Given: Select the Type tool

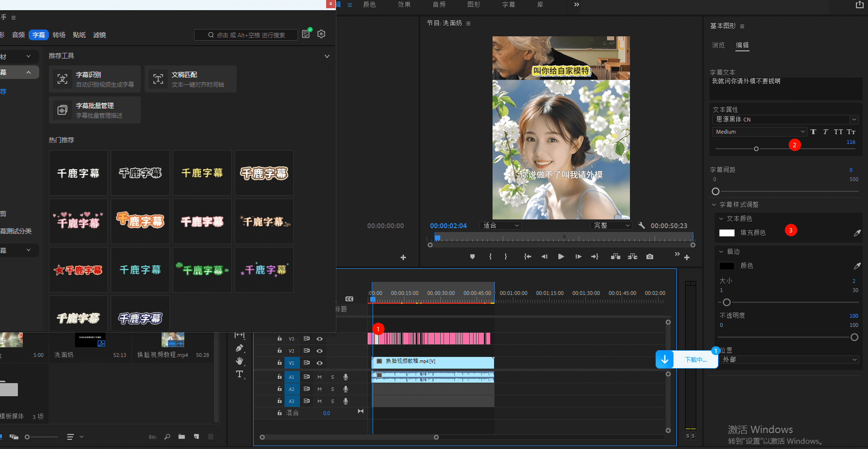Looking at the screenshot, I should 239,374.
